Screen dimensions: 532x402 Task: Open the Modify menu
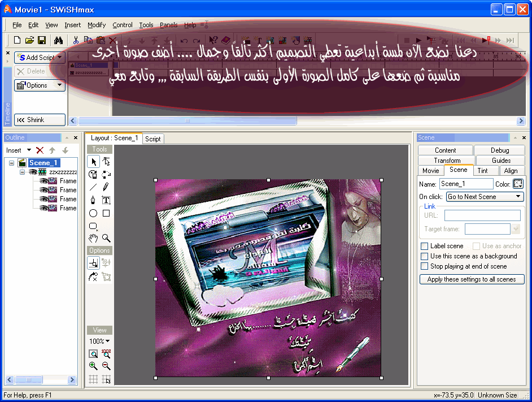pos(97,25)
